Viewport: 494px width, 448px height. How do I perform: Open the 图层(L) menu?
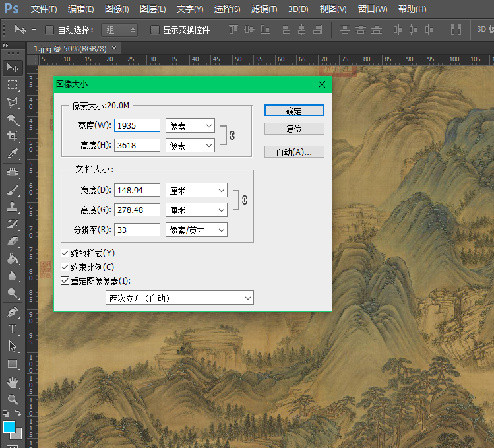tap(152, 9)
